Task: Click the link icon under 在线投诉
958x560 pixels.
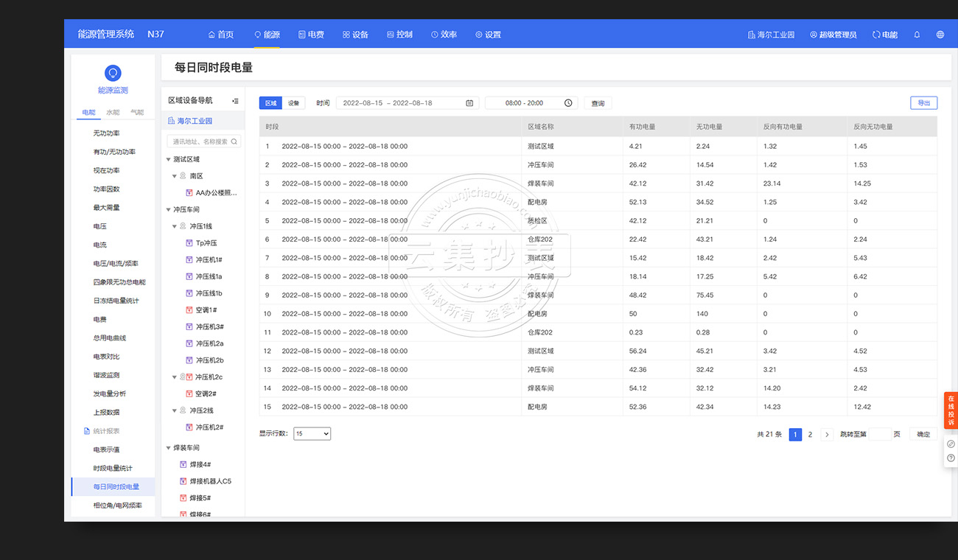Action: 951,444
